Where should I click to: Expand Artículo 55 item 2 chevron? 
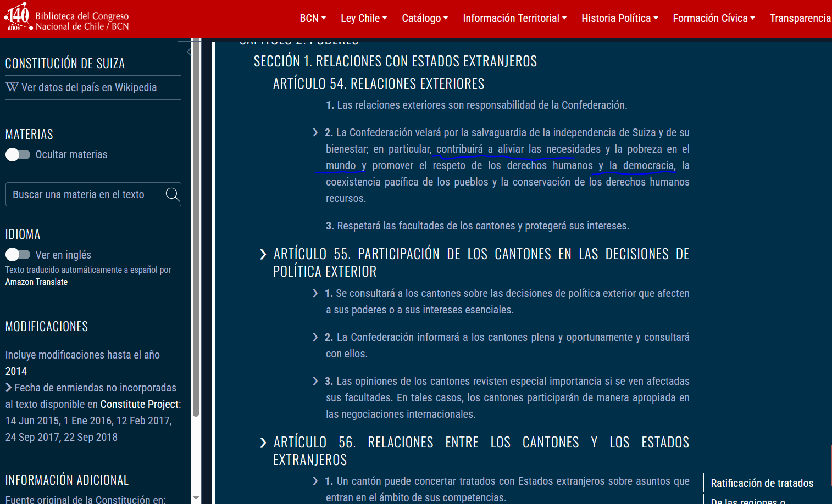click(x=315, y=337)
